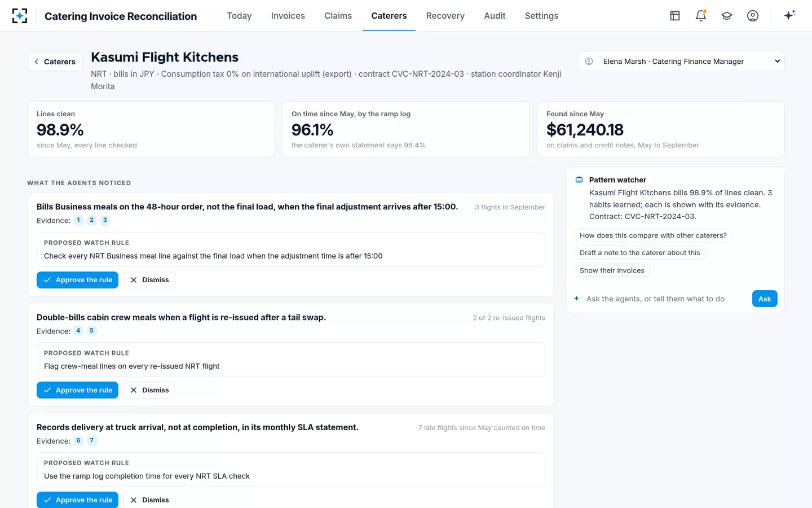Focus the 'Ask the agents' input field

tap(665, 299)
